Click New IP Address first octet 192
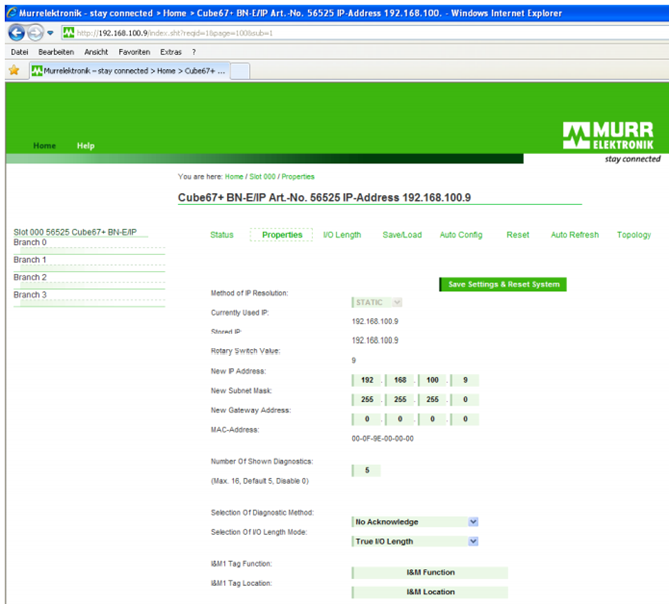 tap(366, 380)
